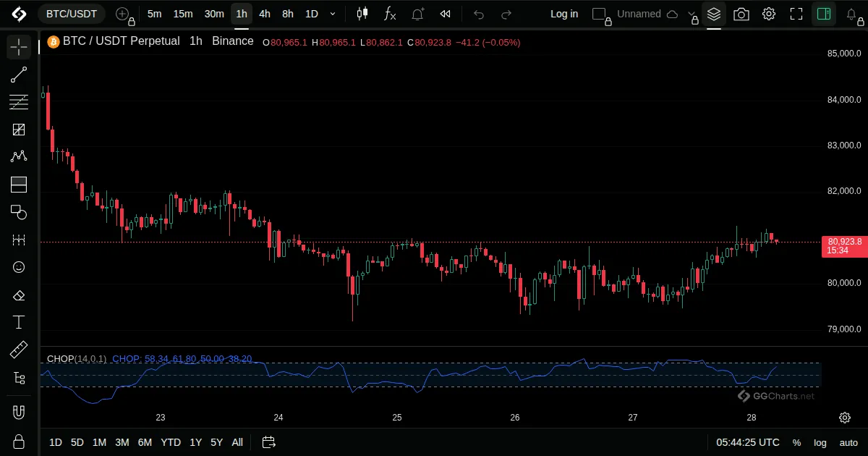Viewport: 868px width, 456px height.
Task: Click the undo arrow
Action: 479,14
